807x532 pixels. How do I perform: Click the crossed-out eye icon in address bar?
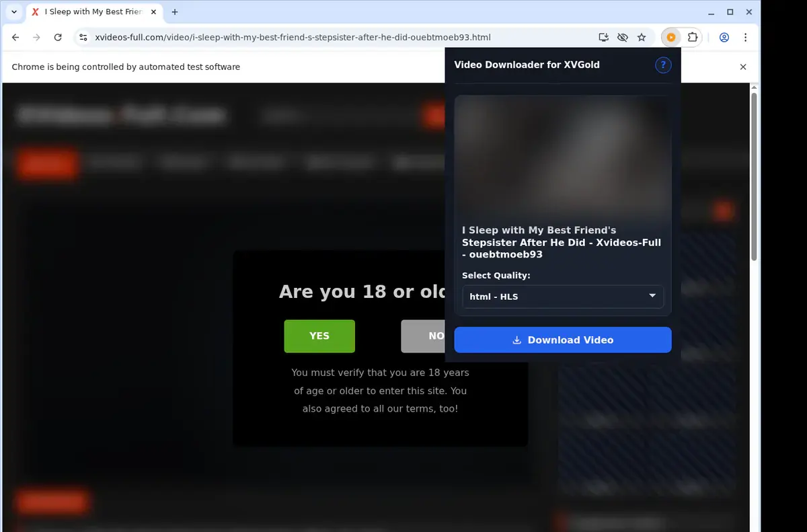click(x=622, y=38)
